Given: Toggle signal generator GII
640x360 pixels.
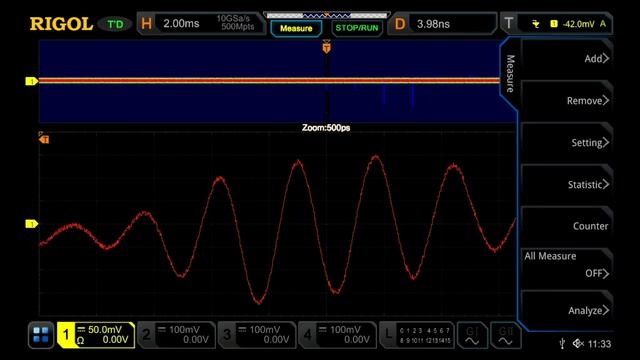Looking at the screenshot, I should pyautogui.click(x=505, y=335).
